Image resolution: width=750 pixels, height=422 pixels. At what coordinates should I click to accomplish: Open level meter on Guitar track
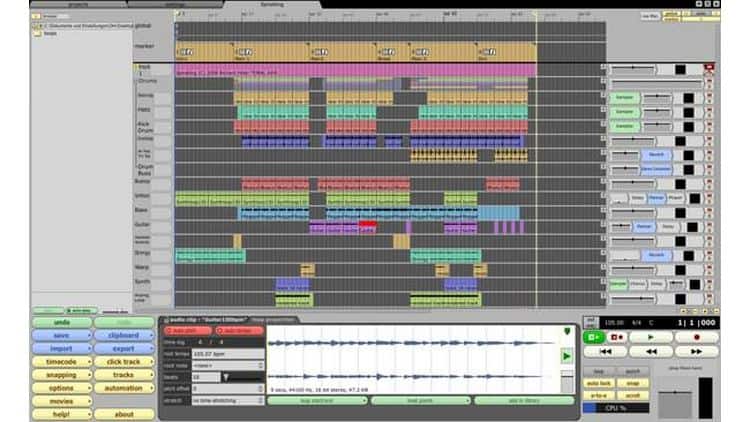click(x=692, y=227)
